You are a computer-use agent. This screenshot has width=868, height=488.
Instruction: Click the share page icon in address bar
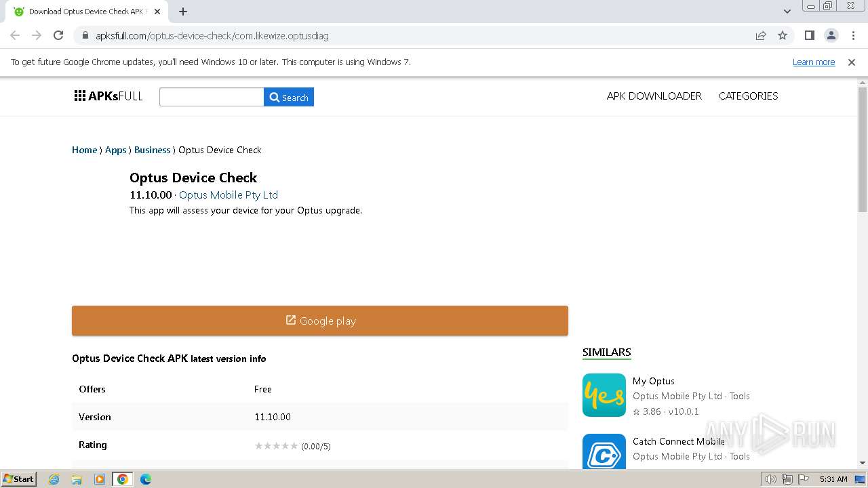[x=761, y=35]
